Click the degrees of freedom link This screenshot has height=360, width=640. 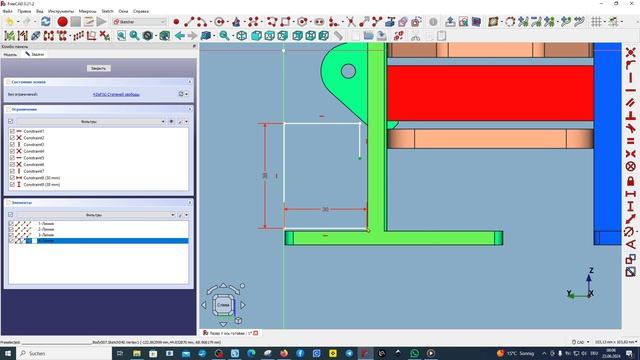click(x=116, y=94)
